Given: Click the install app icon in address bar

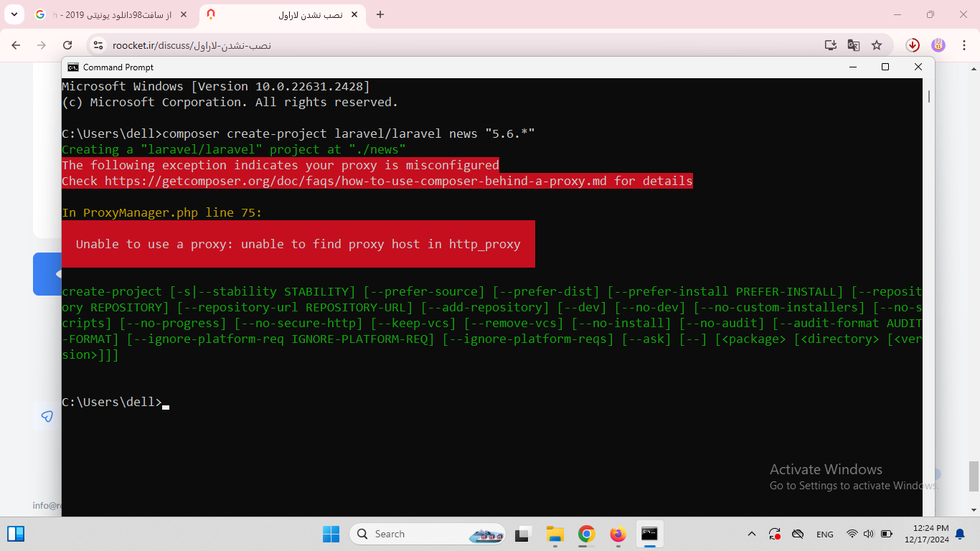Looking at the screenshot, I should coord(831,45).
